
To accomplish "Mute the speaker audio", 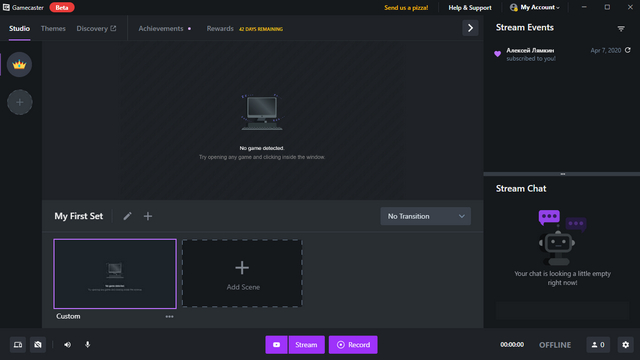I will pyautogui.click(x=67, y=345).
